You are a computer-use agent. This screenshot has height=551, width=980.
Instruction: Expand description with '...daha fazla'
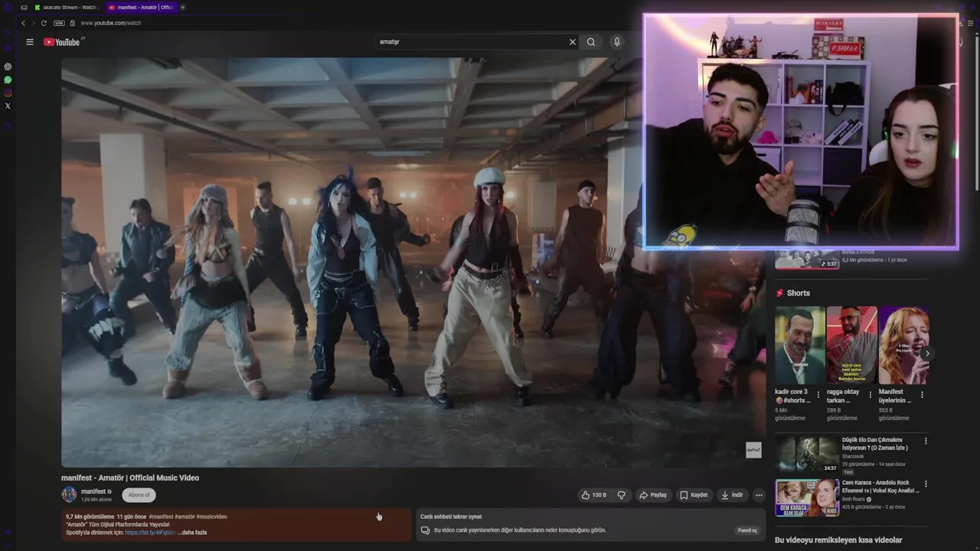click(x=192, y=533)
